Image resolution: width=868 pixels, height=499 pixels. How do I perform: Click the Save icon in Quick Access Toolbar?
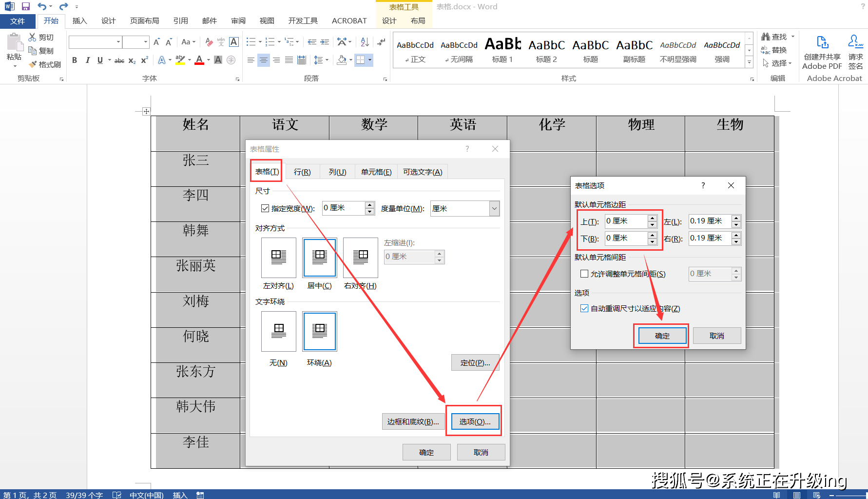click(x=25, y=6)
